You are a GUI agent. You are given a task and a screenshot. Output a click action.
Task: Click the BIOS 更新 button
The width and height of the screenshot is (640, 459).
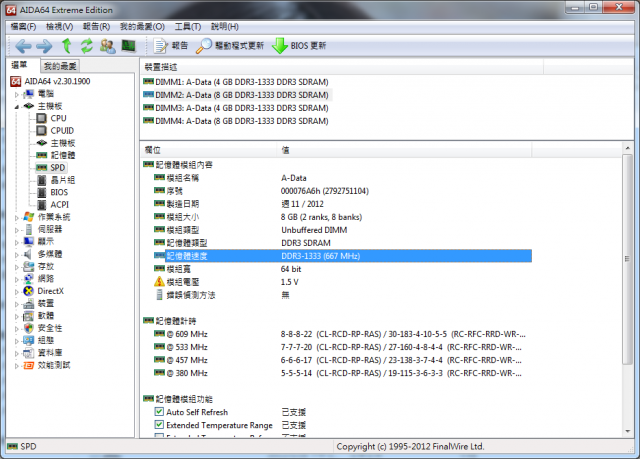coord(299,46)
